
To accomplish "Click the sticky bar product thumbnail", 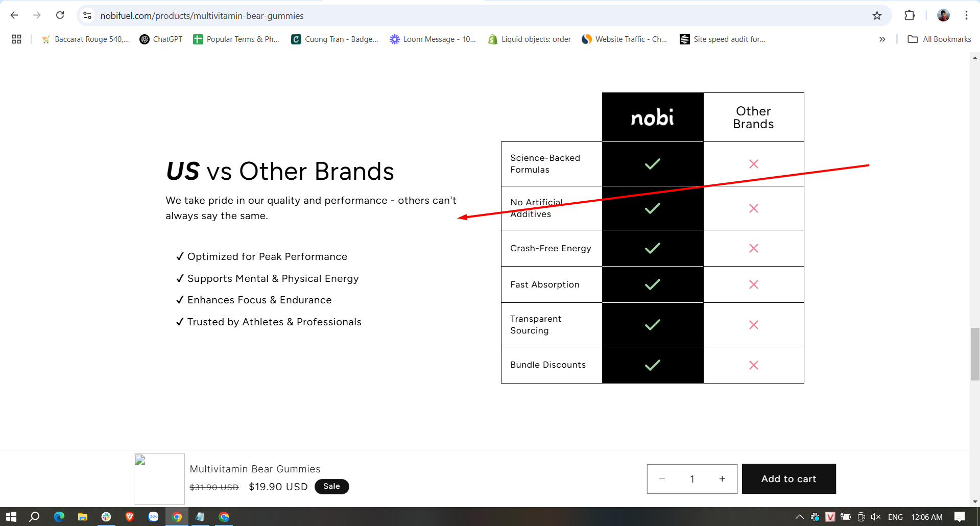I will [x=159, y=479].
